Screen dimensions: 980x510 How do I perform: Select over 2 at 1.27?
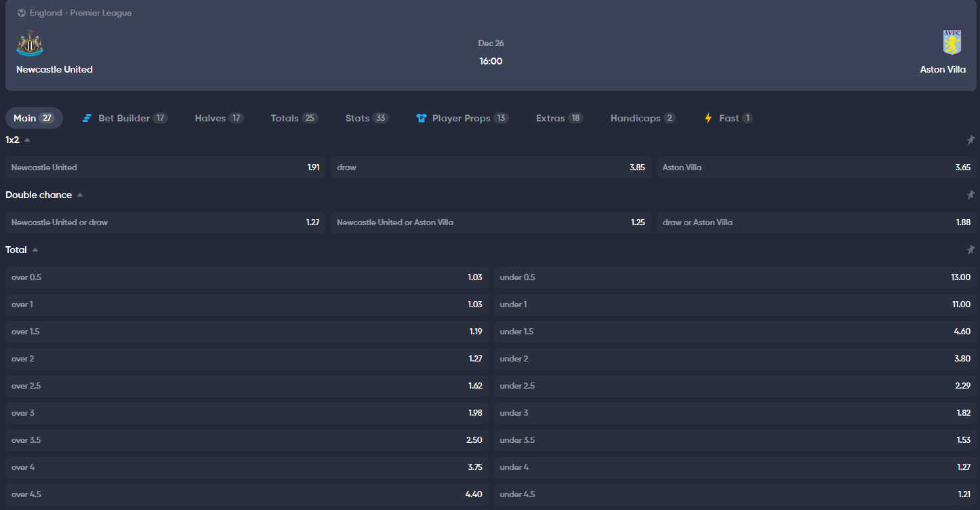(x=247, y=359)
